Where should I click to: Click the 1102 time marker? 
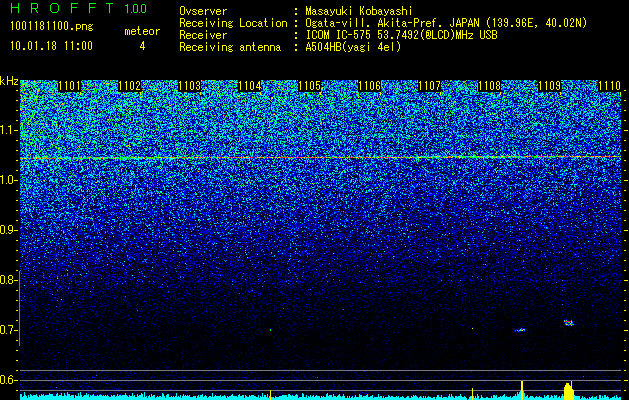[130, 86]
